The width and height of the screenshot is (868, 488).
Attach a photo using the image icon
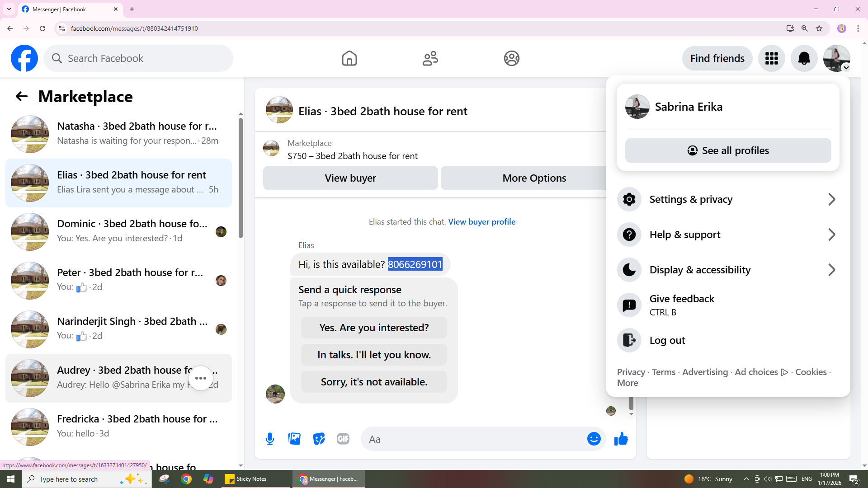tap(294, 439)
